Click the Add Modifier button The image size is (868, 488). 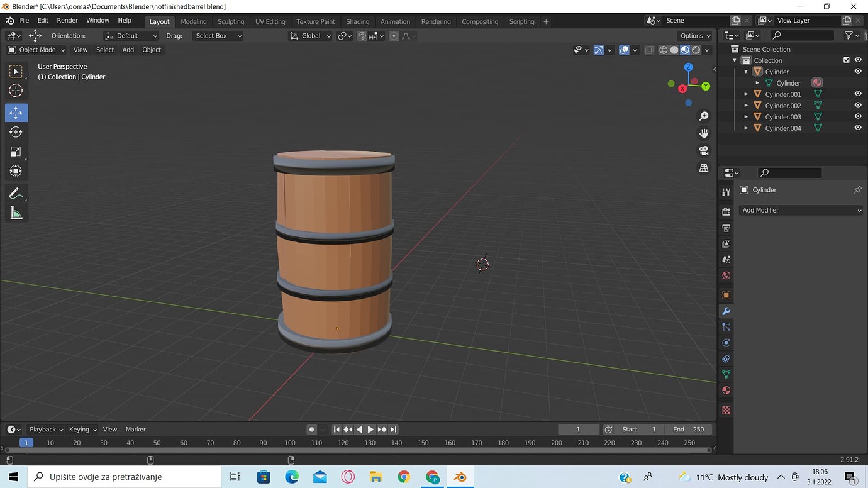[x=801, y=210]
